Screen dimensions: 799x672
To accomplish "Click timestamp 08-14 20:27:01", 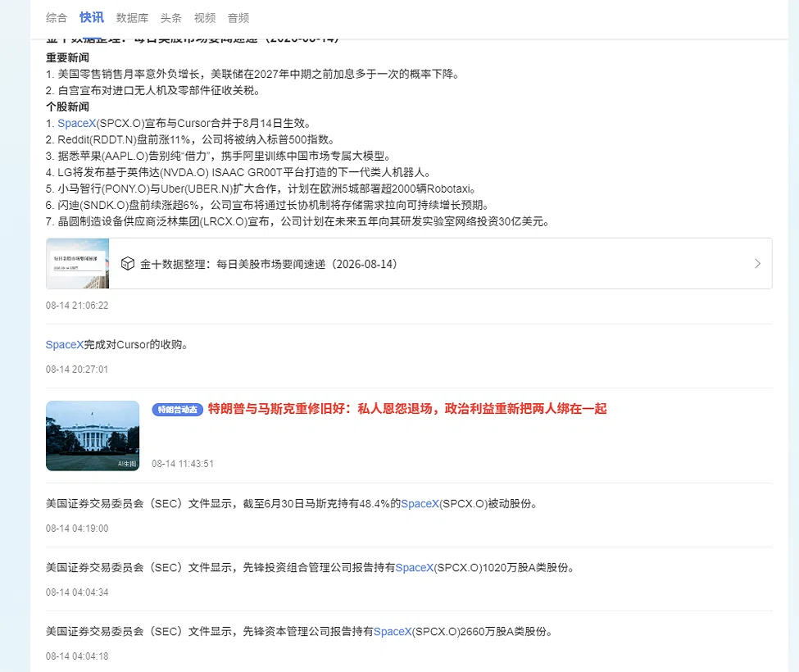I will [77, 370].
